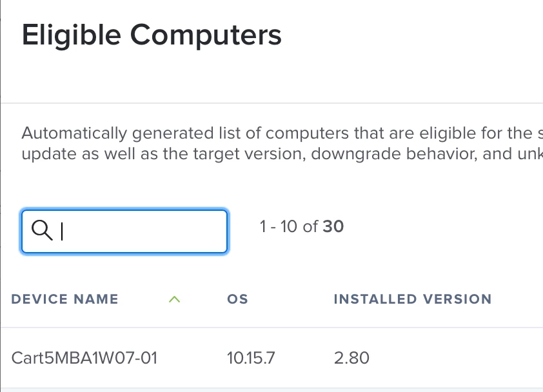Sort by the DEVICE NAME column header

pyautogui.click(x=64, y=299)
